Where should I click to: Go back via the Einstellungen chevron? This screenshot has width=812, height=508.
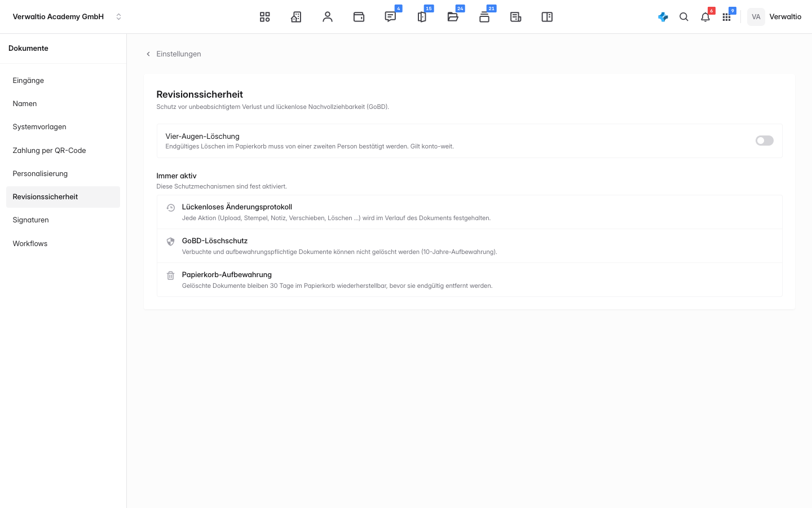[148, 54]
